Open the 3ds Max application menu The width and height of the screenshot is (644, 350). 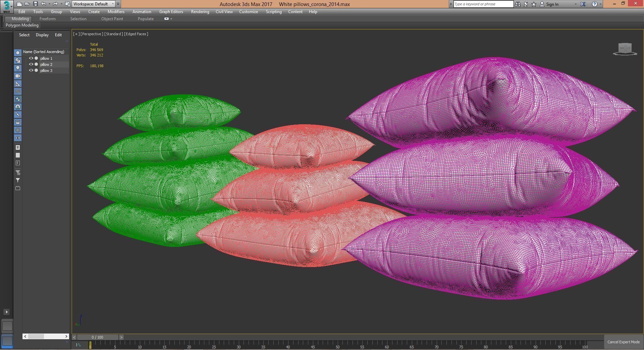click(6, 6)
